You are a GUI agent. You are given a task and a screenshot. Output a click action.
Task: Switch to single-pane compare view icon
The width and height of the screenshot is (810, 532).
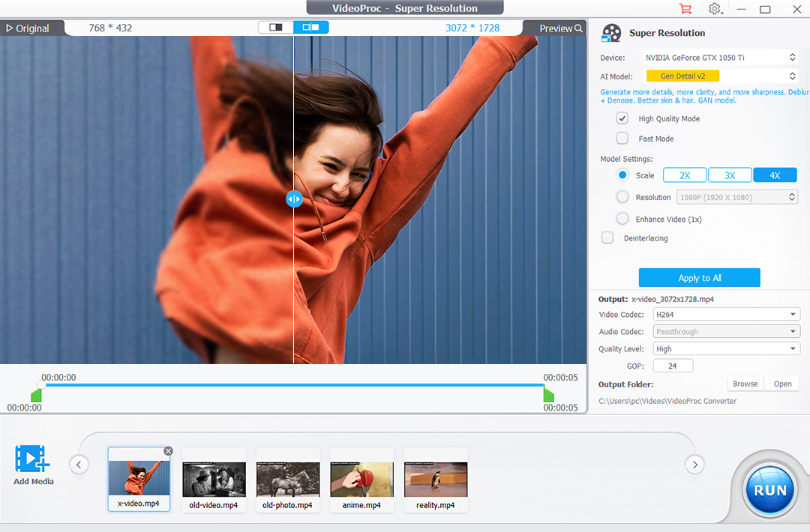click(276, 28)
